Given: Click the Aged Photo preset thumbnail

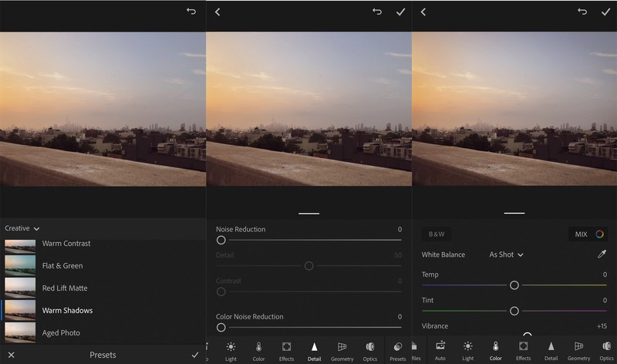Looking at the screenshot, I should coord(20,332).
